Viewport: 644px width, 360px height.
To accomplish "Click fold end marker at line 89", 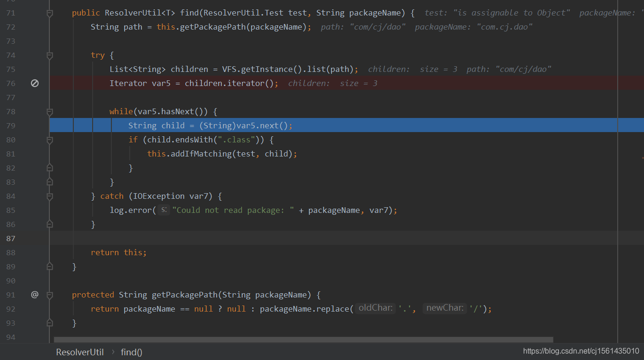I will tap(49, 266).
